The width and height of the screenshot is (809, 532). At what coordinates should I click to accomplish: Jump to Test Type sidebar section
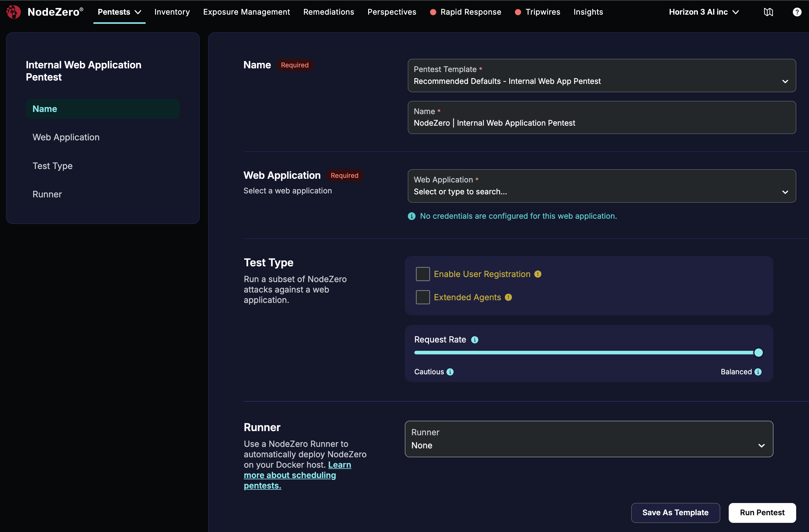(x=52, y=166)
